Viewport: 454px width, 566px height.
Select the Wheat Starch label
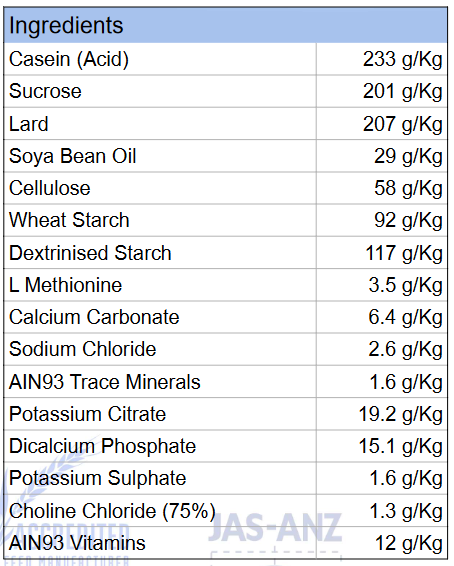coord(69,220)
